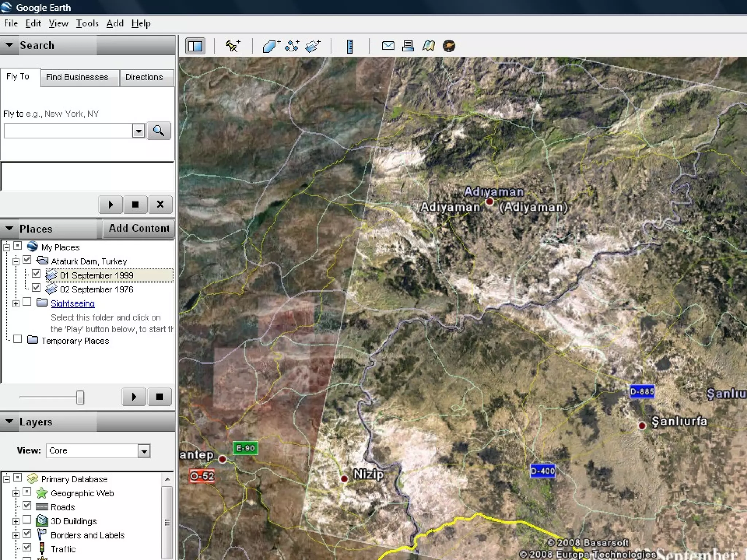Open the Fly to history dropdown arrow

[x=139, y=131]
